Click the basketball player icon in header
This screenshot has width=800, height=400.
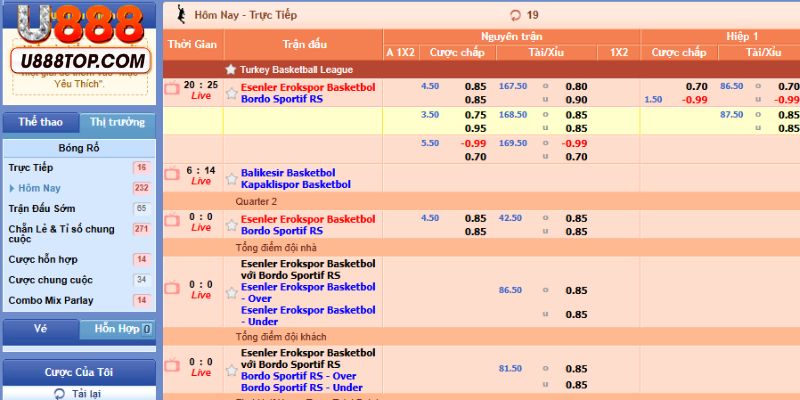[180, 14]
